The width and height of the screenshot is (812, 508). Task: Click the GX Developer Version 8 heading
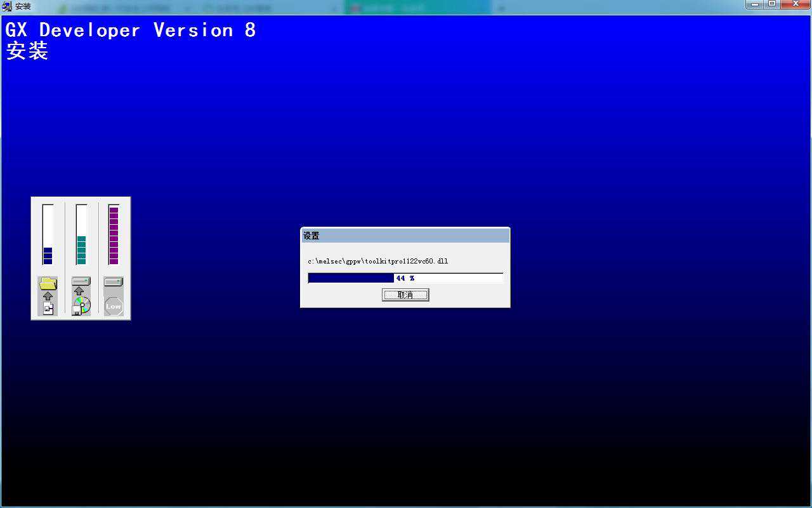131,30
